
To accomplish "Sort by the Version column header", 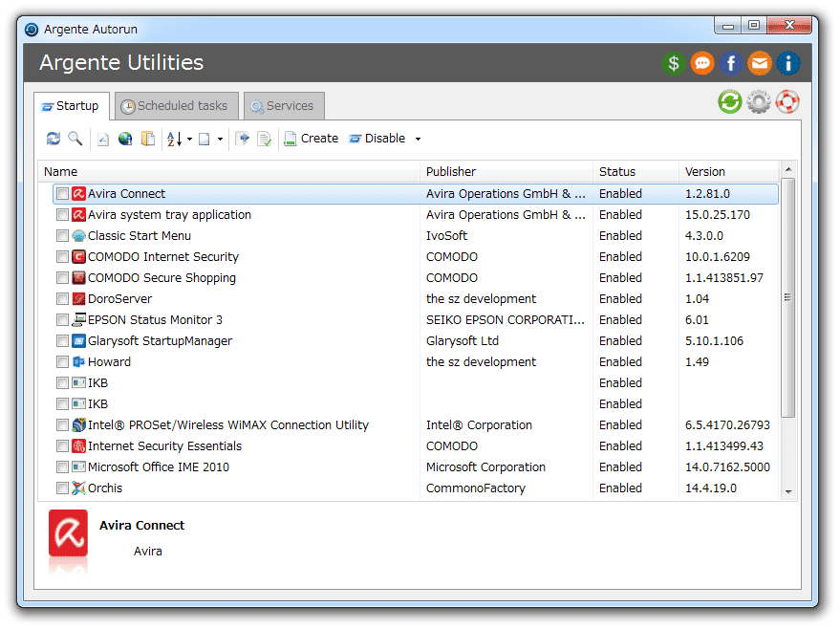I will click(728, 172).
